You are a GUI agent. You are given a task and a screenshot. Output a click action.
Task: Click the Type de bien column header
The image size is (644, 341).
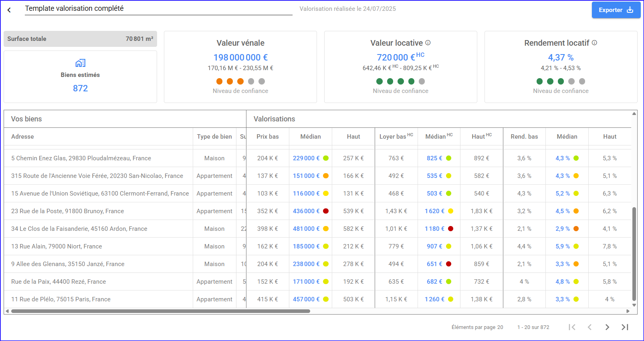coord(214,137)
